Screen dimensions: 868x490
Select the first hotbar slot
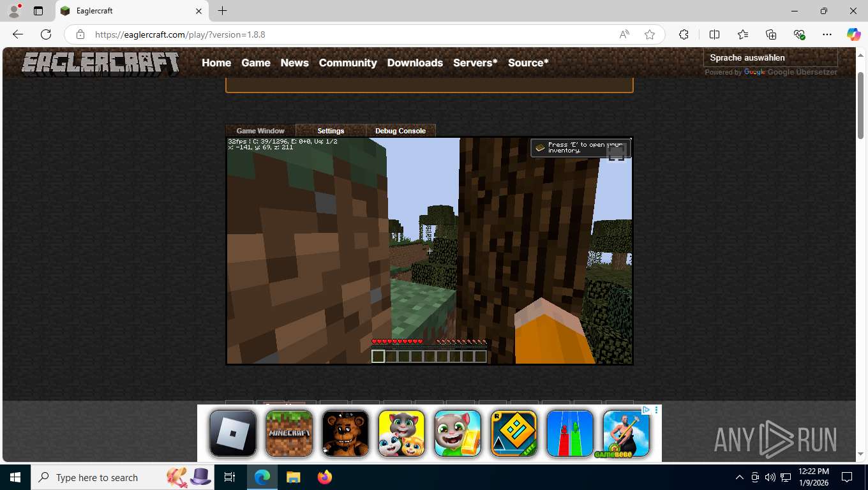[x=378, y=357]
